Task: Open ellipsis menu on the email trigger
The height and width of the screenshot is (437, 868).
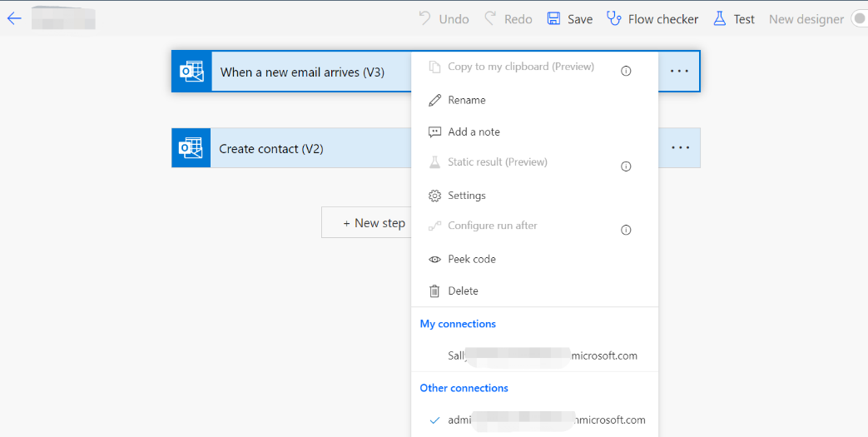Action: [680, 72]
